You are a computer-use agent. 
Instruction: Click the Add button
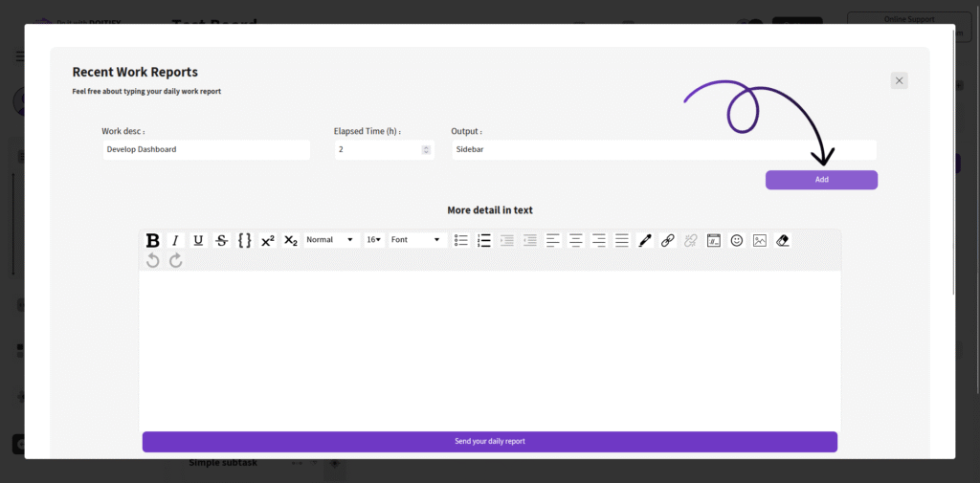[821, 180]
